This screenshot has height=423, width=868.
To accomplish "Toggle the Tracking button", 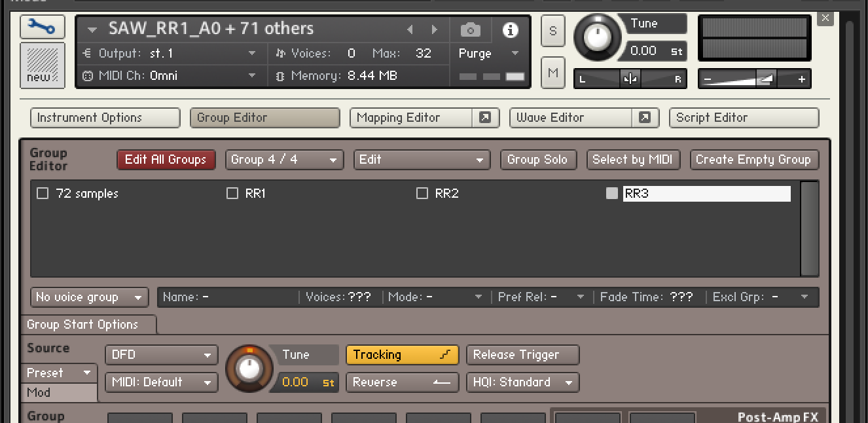I will pyautogui.click(x=402, y=355).
